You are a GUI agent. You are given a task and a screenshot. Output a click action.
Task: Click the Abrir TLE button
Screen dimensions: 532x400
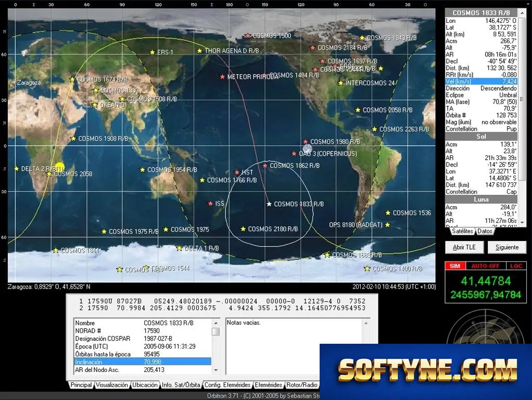464,247
